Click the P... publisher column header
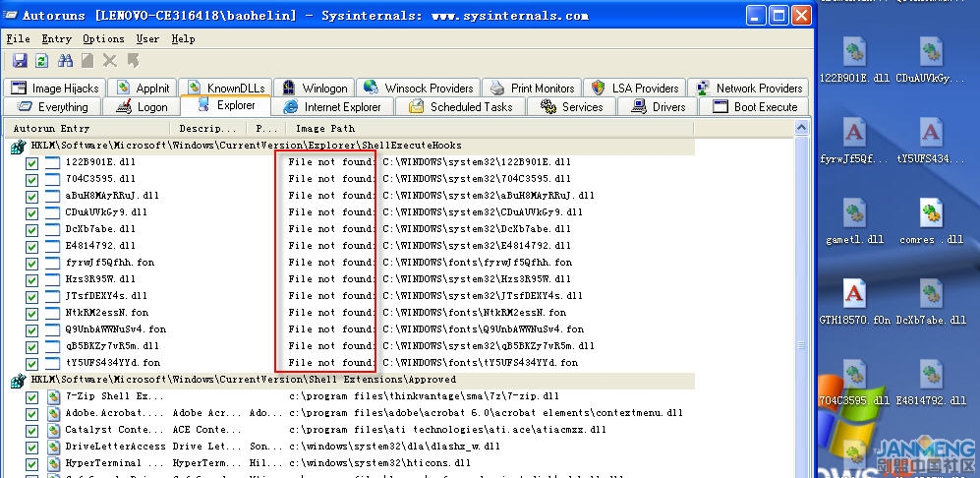This screenshot has width=980, height=478. pos(266,128)
